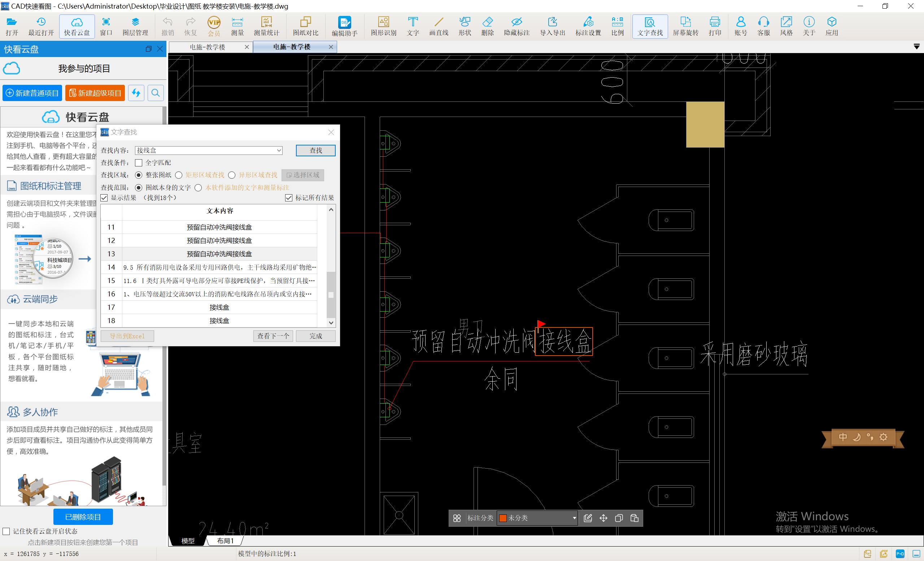The width and height of the screenshot is (924, 561).
Task: Pick the 画直线 draw line tool
Action: click(x=439, y=26)
